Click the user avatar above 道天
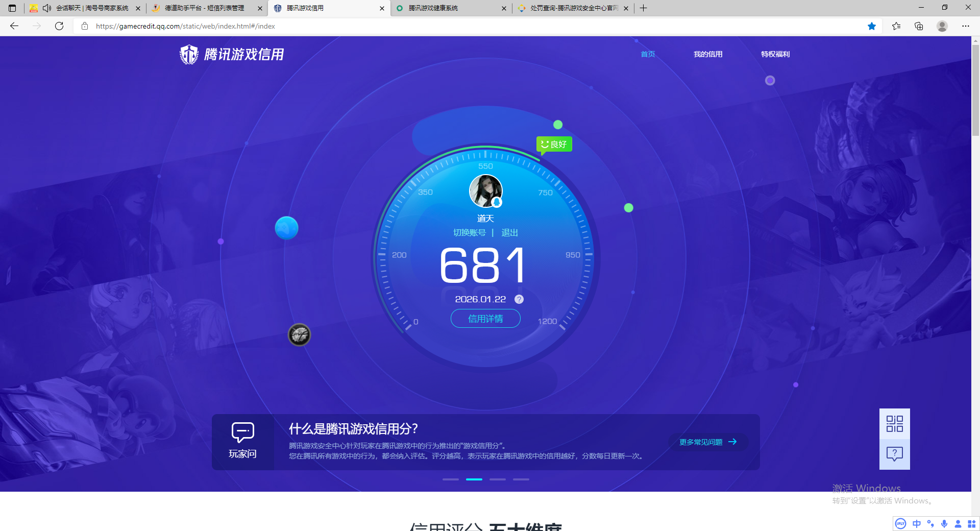Viewport: 980px width, 531px height. click(x=485, y=190)
